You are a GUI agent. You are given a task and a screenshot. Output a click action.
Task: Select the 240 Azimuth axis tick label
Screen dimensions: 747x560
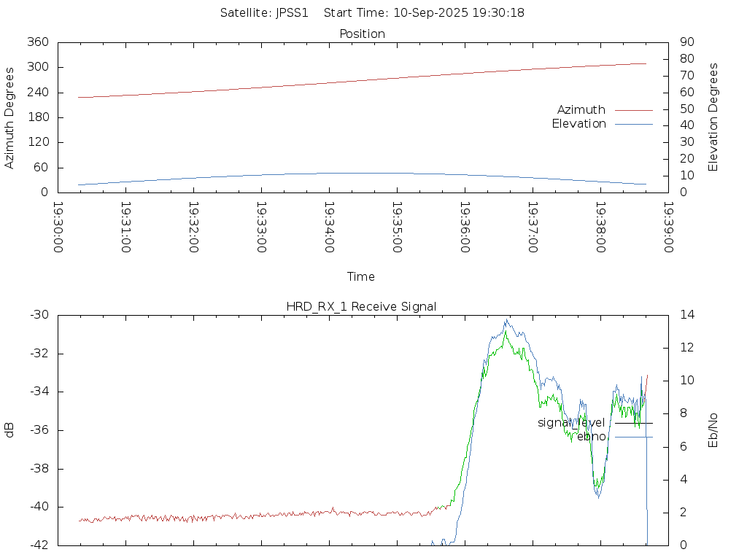[38, 93]
